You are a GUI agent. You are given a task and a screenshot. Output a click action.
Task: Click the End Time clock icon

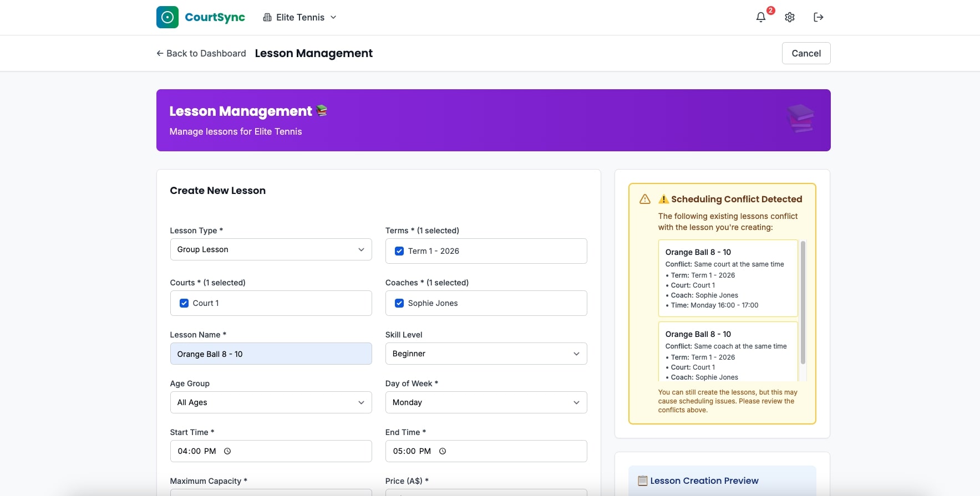(x=443, y=451)
